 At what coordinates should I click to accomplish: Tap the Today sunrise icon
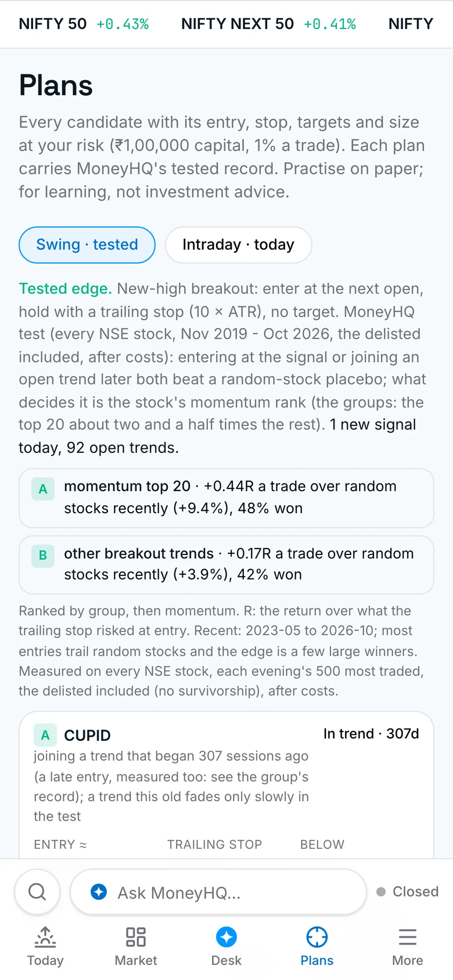tap(45, 937)
